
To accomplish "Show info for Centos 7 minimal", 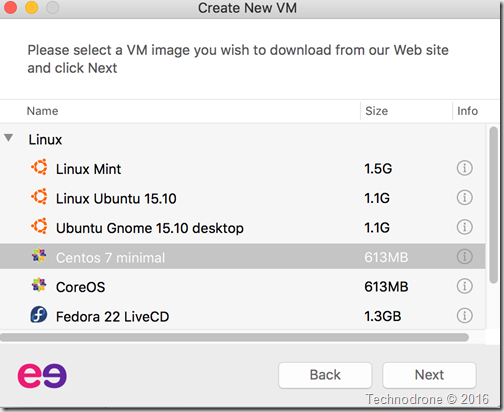I will point(464,257).
